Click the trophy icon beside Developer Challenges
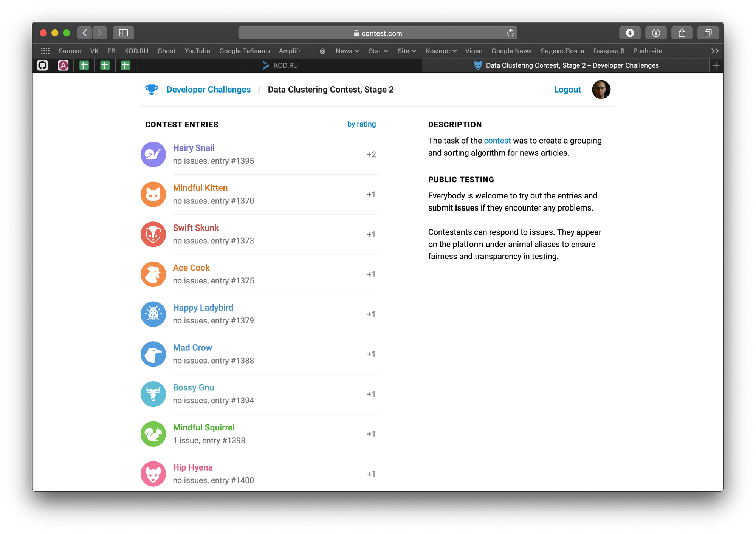The width and height of the screenshot is (756, 534). [x=151, y=90]
